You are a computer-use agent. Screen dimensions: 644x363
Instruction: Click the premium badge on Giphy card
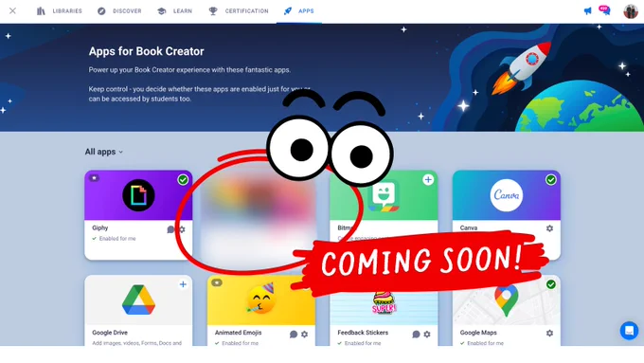point(94,178)
